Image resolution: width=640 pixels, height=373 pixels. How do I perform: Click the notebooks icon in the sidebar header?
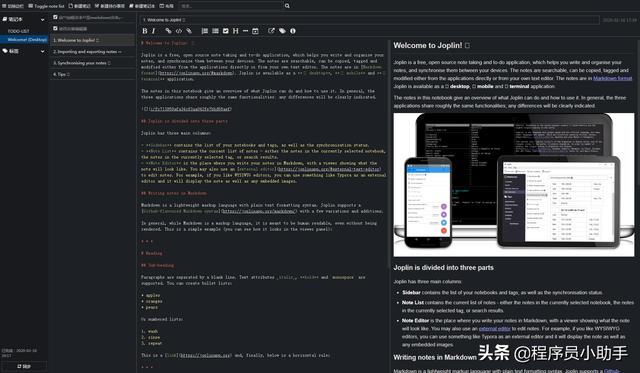click(x=4, y=19)
